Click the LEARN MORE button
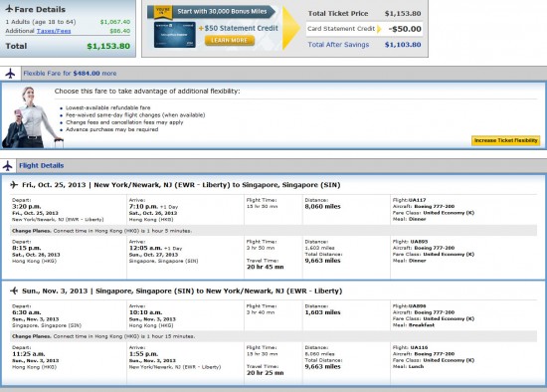The width and height of the screenshot is (547, 392). [229, 41]
